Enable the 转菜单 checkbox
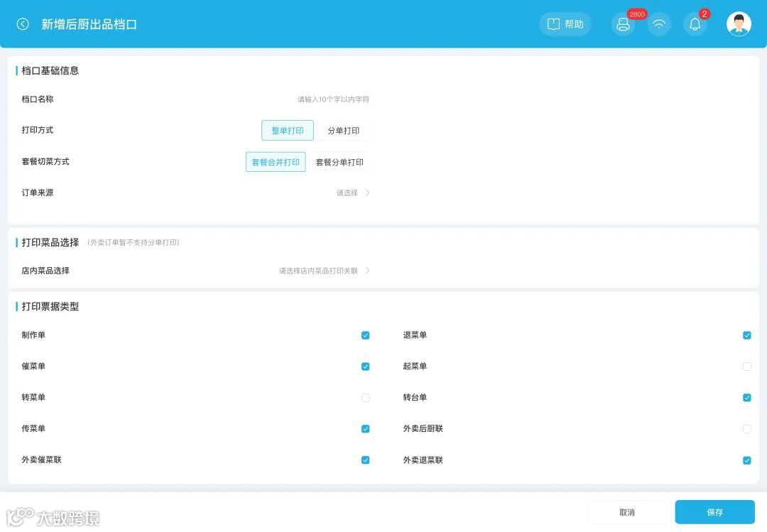 click(x=366, y=398)
